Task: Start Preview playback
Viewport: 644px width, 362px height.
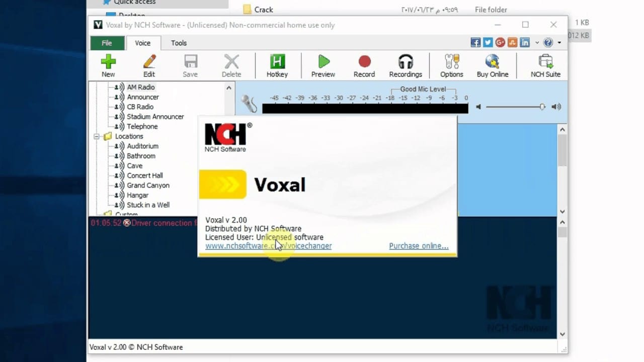Action: (x=323, y=65)
